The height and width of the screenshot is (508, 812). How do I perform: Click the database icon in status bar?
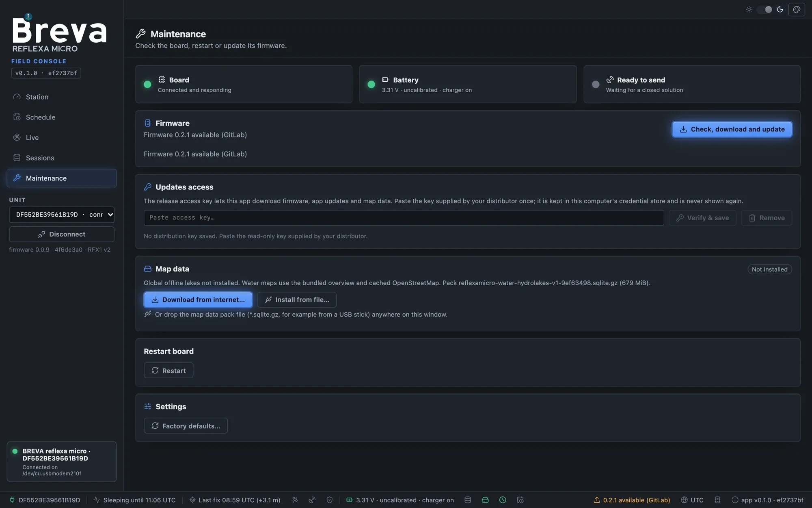coord(468,500)
